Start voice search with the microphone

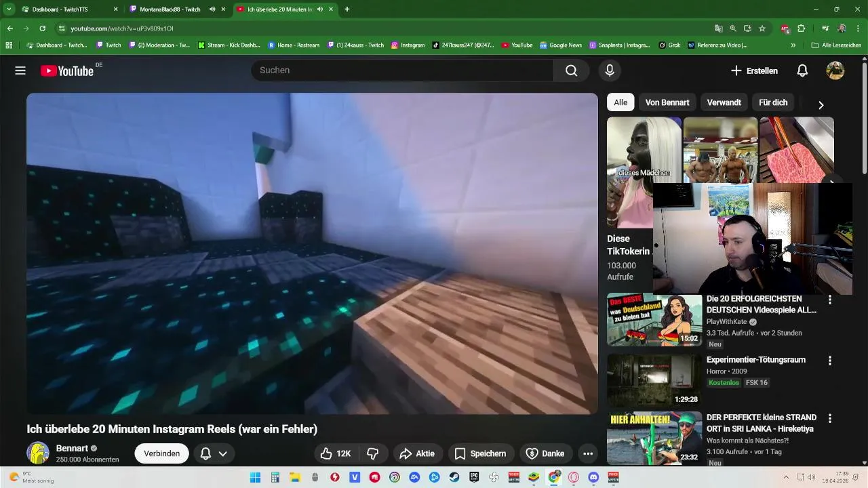pos(610,70)
